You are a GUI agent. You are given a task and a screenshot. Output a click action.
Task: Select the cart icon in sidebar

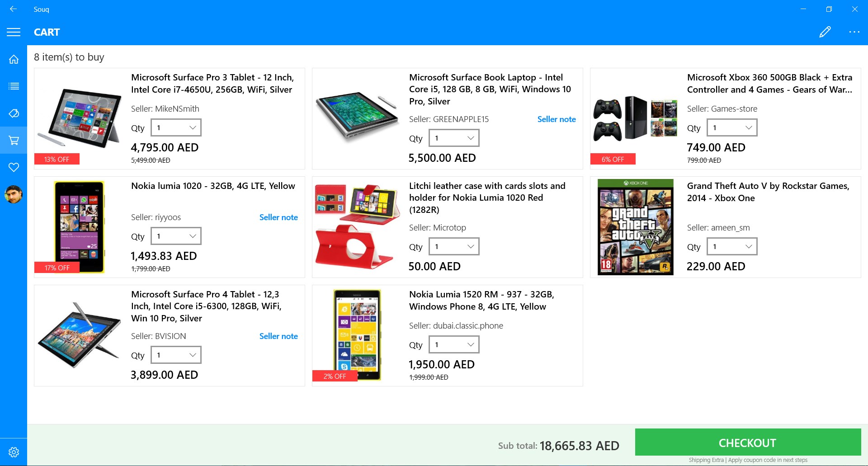pyautogui.click(x=14, y=140)
